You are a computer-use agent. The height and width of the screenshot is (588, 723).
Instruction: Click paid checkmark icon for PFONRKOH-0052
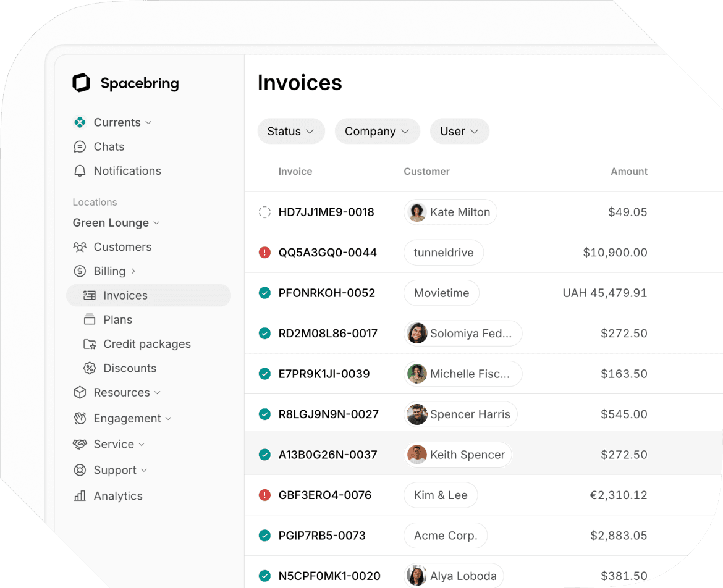(x=264, y=293)
